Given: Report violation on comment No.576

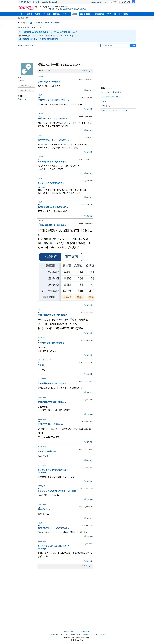Looking at the screenshot, I should [x=88, y=461].
